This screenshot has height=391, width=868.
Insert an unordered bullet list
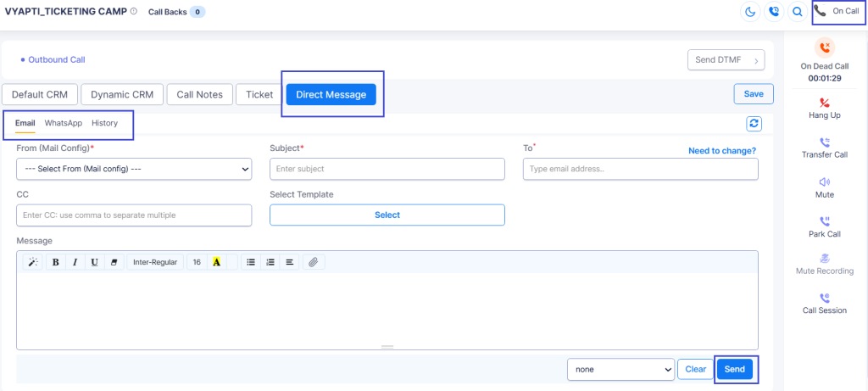251,262
